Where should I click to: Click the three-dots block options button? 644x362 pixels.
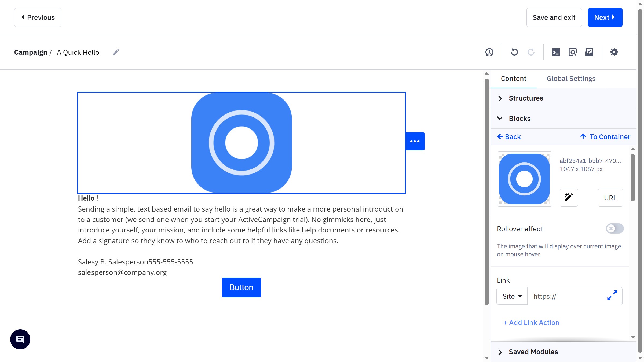[415, 141]
